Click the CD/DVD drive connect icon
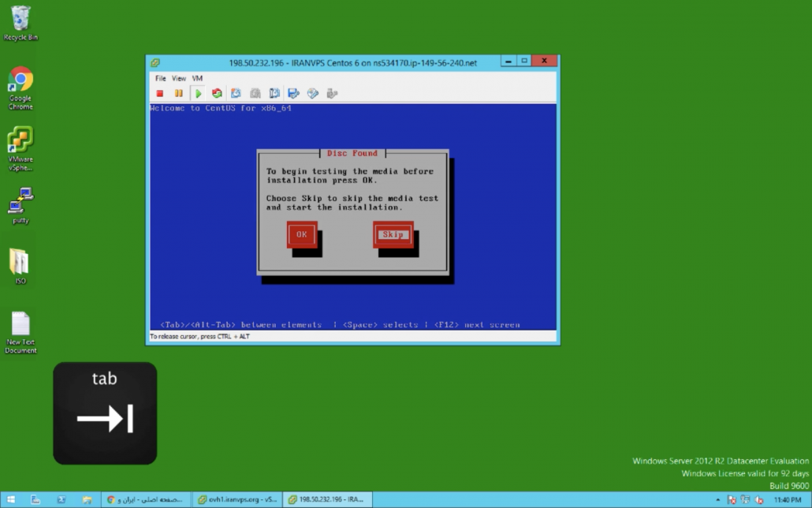Screen dimensions: 812x508 coord(313,93)
